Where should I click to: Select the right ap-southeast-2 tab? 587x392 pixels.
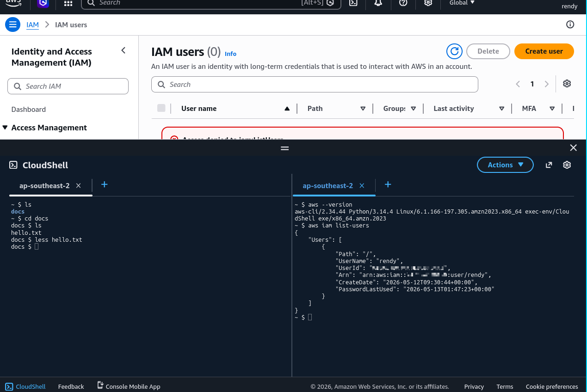tap(327, 186)
